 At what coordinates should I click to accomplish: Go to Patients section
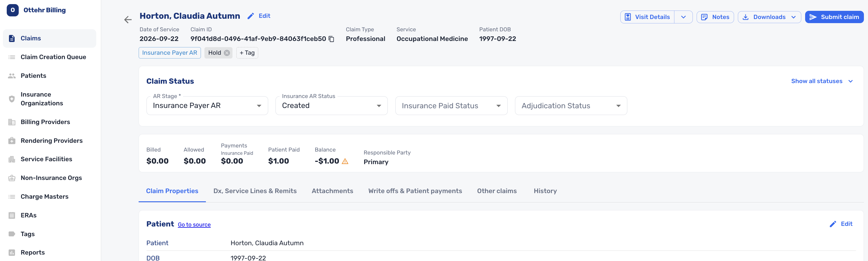[49, 76]
